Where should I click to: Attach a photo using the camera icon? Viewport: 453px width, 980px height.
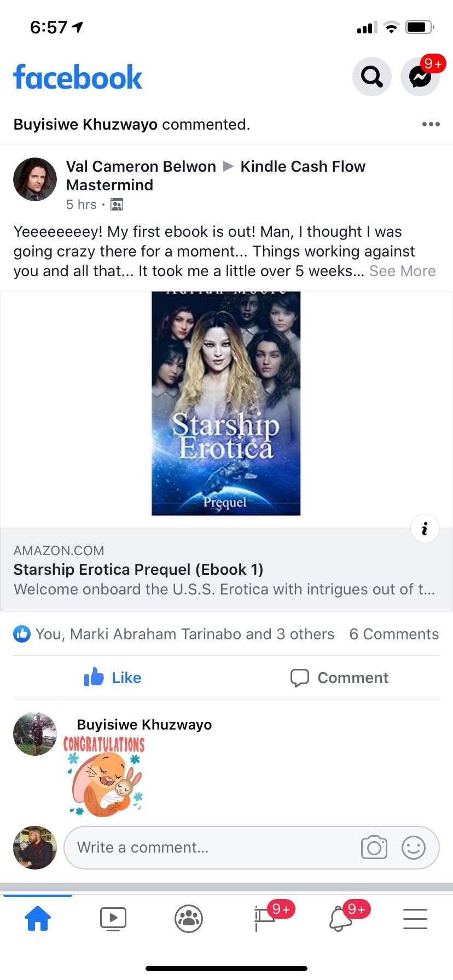[374, 848]
